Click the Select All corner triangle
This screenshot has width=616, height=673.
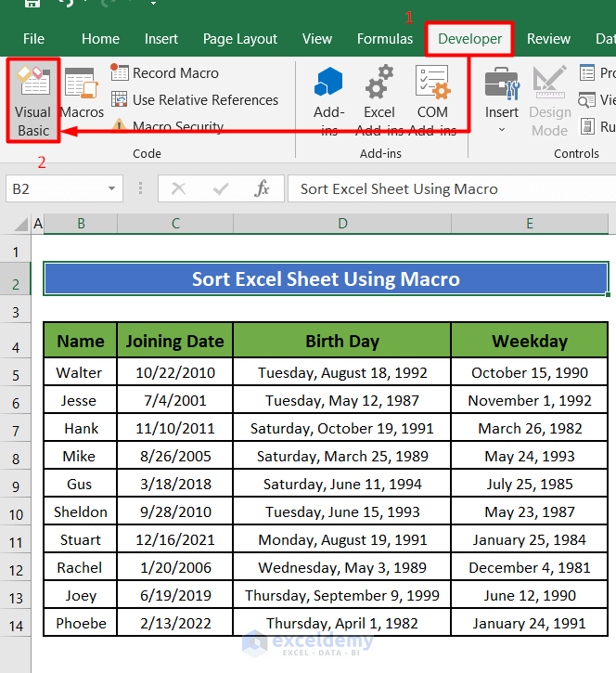click(20, 224)
